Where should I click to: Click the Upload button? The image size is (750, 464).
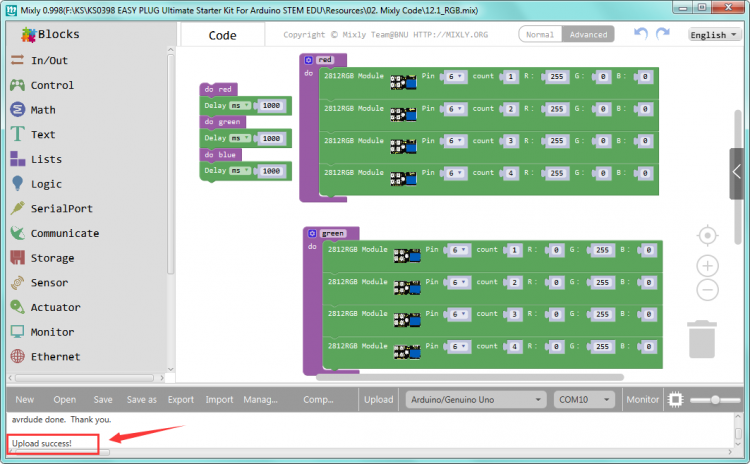click(378, 399)
